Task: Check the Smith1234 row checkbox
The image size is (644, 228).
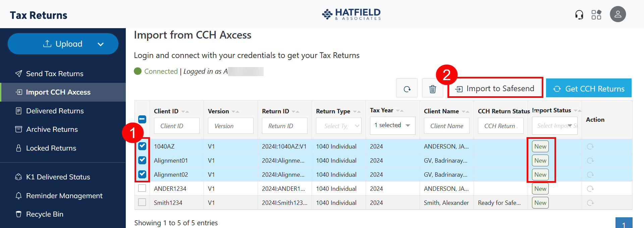Action: 142,203
